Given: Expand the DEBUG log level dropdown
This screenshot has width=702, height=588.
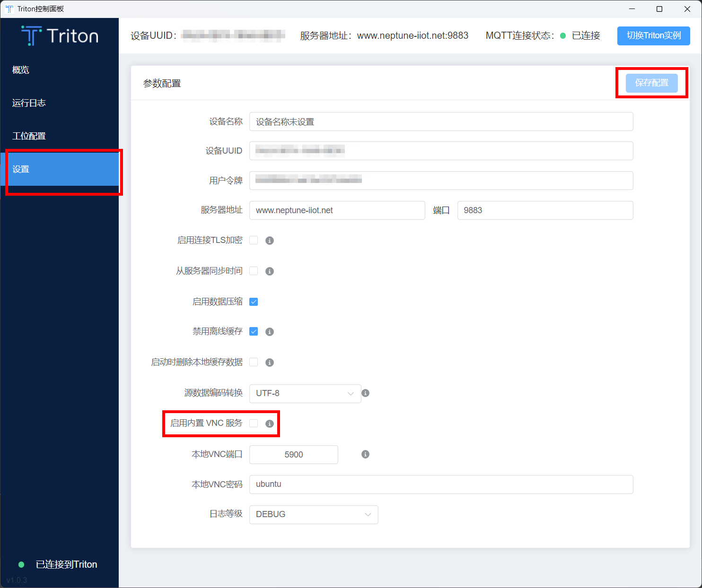Looking at the screenshot, I should 313,514.
